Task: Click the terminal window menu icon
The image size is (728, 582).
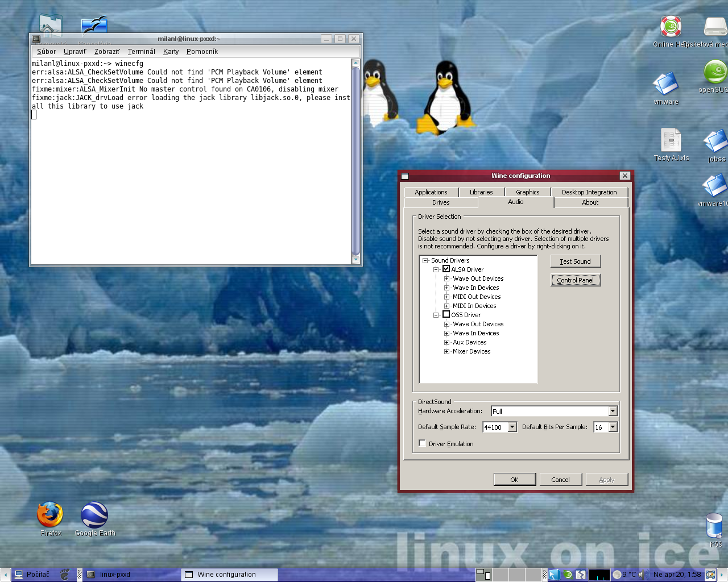Action: pos(36,39)
